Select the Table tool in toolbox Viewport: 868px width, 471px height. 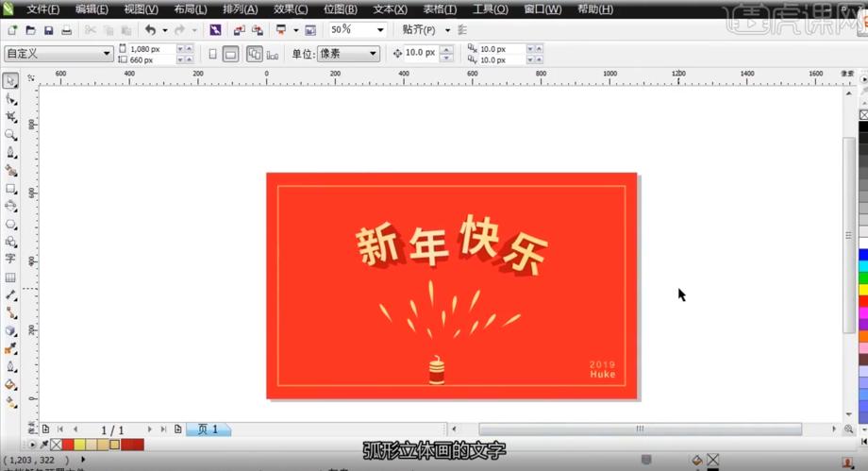tap(10, 278)
